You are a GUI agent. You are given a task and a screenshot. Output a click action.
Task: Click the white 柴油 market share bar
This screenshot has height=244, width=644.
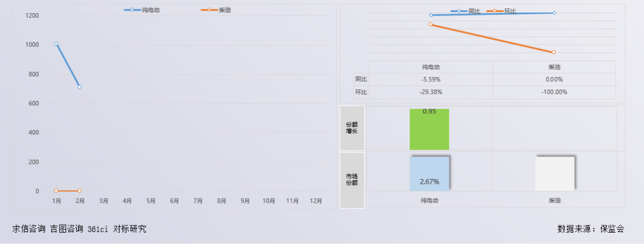coord(554,174)
